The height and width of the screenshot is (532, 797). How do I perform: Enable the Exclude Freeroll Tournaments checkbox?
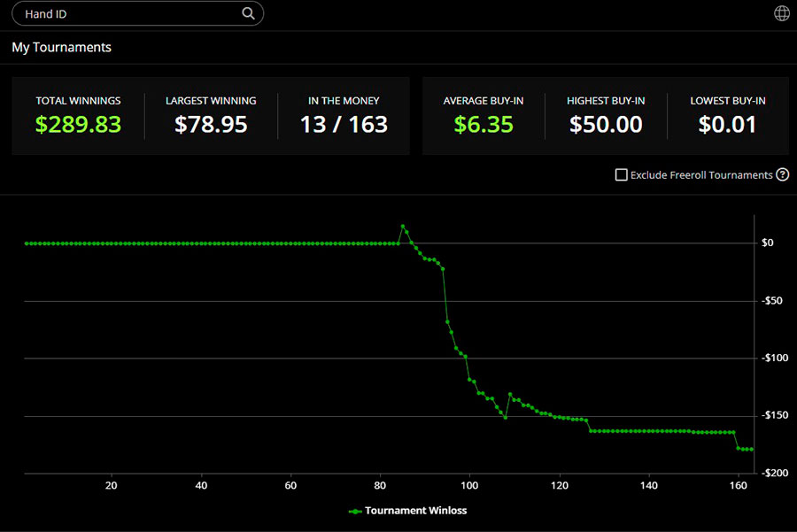tap(622, 174)
